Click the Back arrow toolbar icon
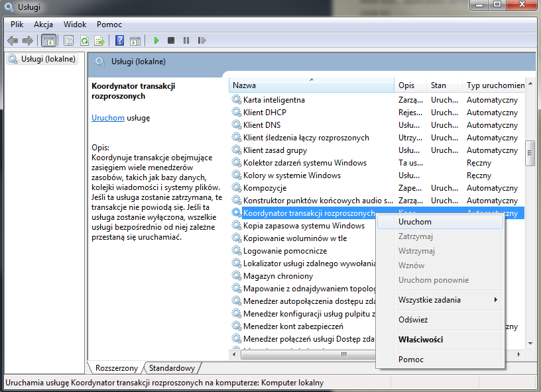Image resolution: width=541 pixels, height=392 pixels. pos(13,40)
